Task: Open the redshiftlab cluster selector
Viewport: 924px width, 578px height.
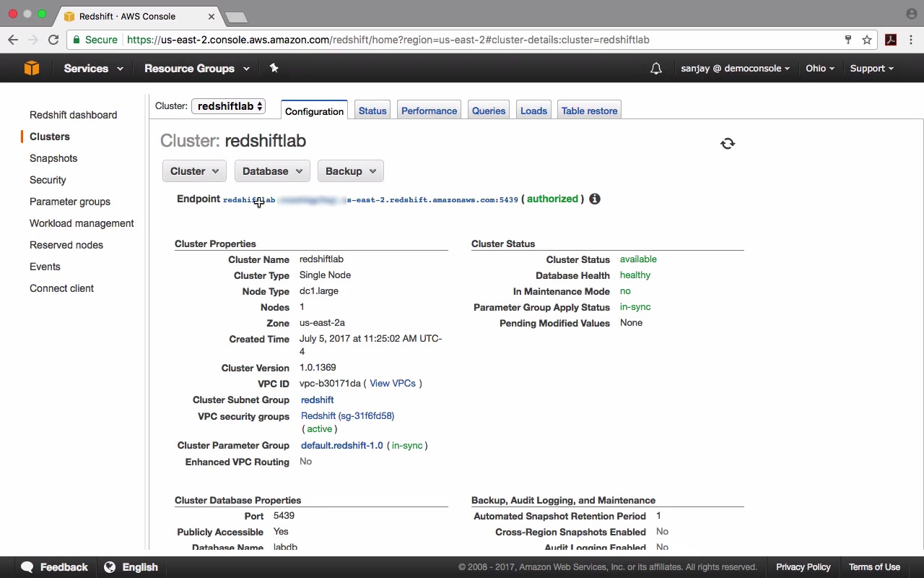Action: [x=228, y=106]
